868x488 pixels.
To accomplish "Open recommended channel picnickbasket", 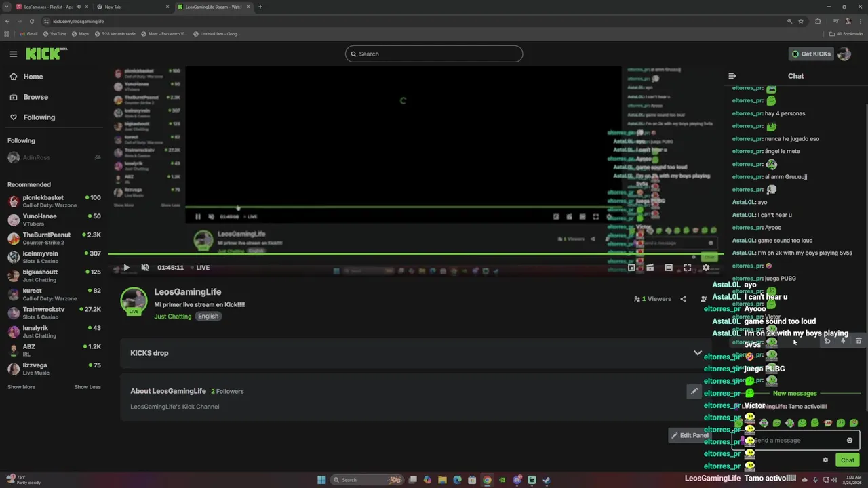I will 54,201.
